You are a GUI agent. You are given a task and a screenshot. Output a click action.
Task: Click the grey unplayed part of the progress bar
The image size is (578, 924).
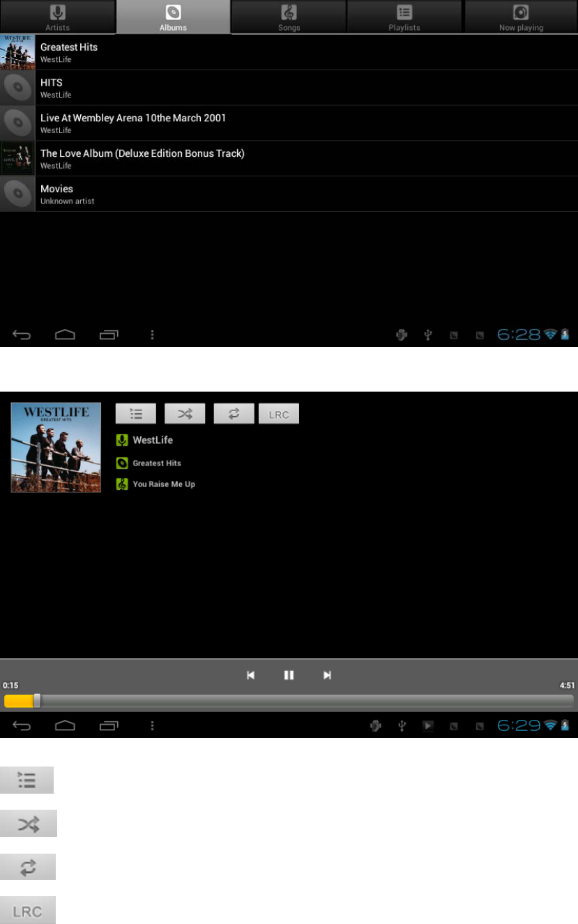(307, 701)
